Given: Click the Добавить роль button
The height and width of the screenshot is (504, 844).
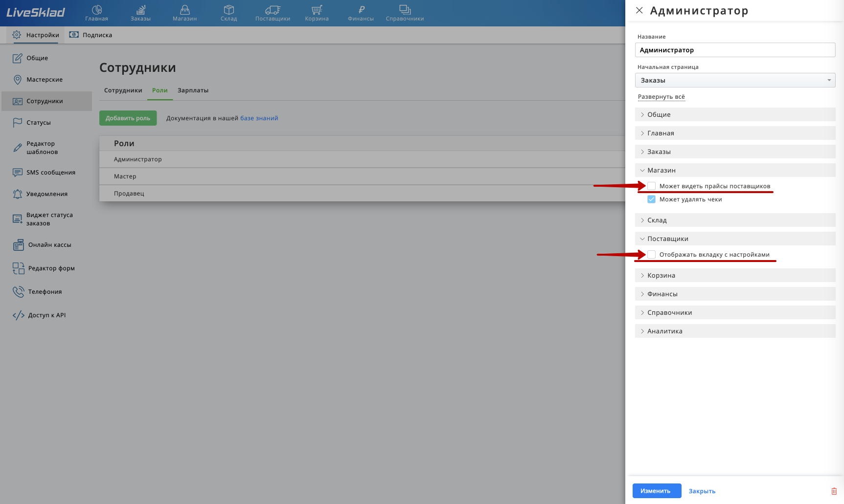Looking at the screenshot, I should (128, 118).
